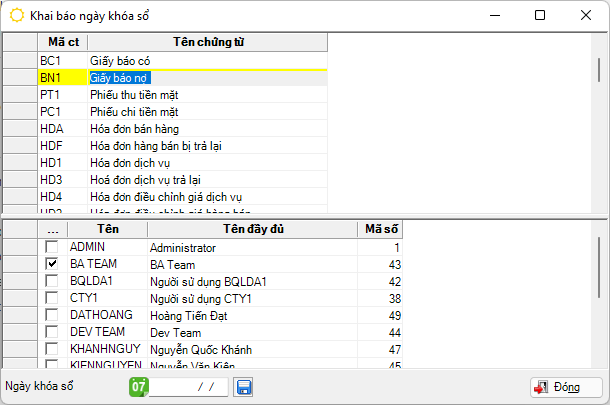Image resolution: width=610 pixels, height=405 pixels.
Task: Click the Tên chứng từ column header
Action: pyautogui.click(x=208, y=42)
